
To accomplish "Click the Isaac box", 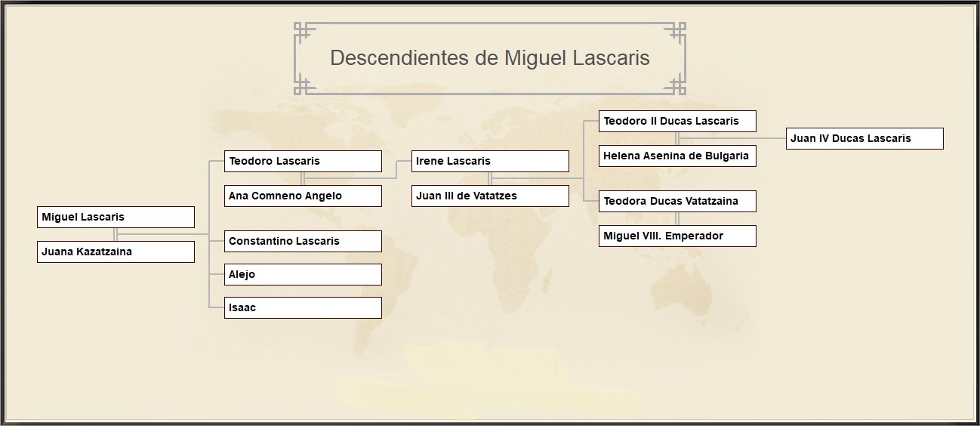I will coord(303,307).
